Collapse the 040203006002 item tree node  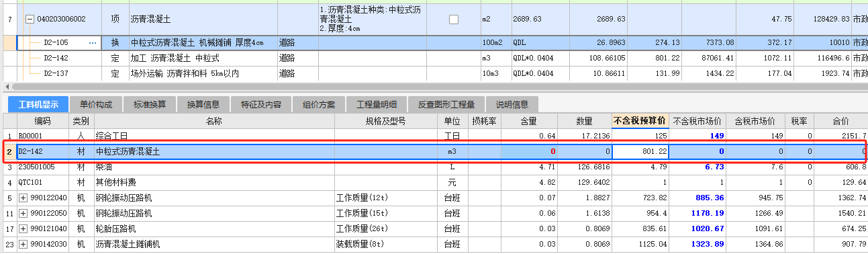pos(30,19)
